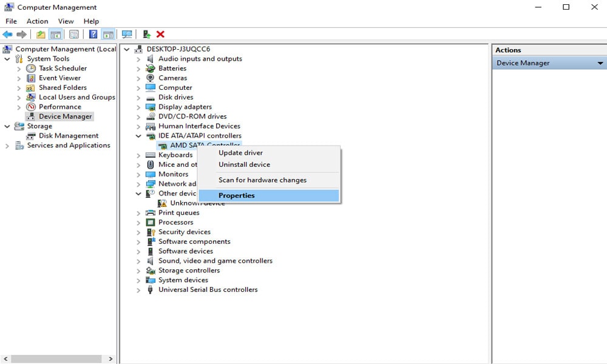
Task: Click the Task Scheduler clock icon
Action: click(x=31, y=69)
